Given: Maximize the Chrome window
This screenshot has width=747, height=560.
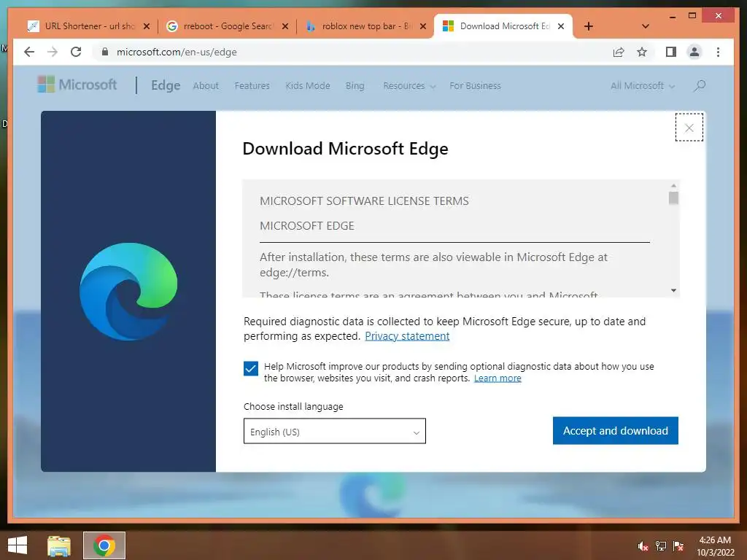Looking at the screenshot, I should pyautogui.click(x=692, y=16).
